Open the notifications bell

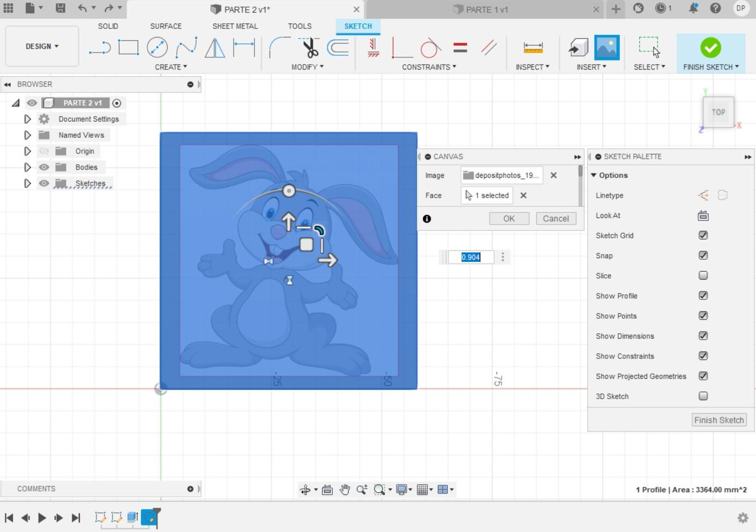click(x=693, y=8)
